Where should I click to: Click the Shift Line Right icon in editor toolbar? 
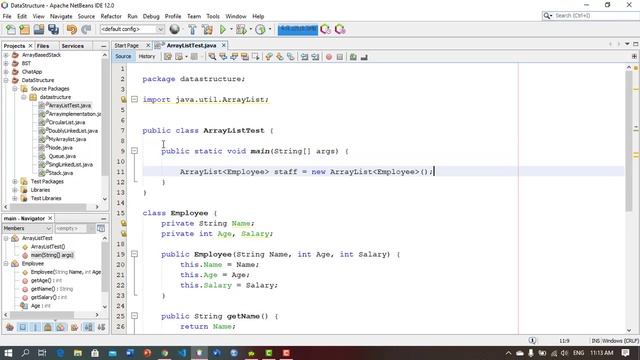[315, 57]
